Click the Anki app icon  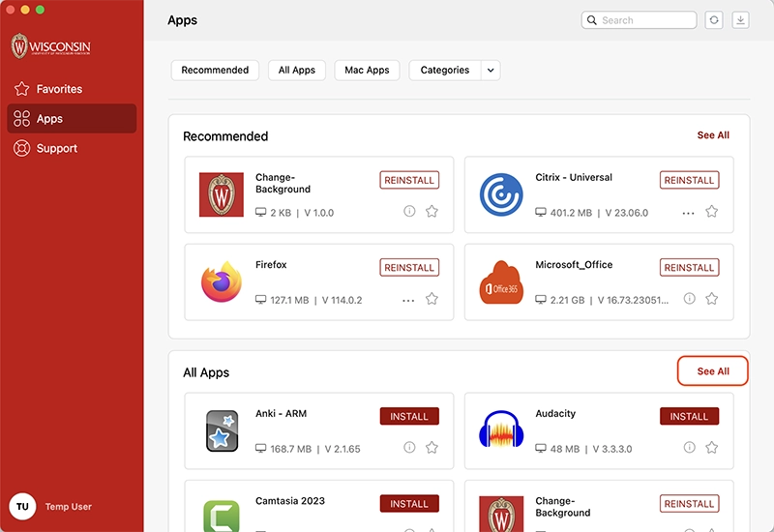[222, 430]
